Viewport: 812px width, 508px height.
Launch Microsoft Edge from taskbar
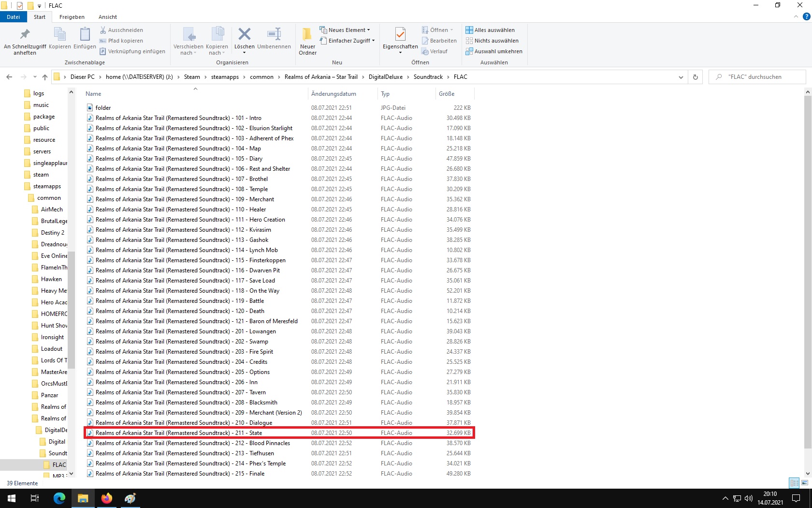tap(59, 498)
